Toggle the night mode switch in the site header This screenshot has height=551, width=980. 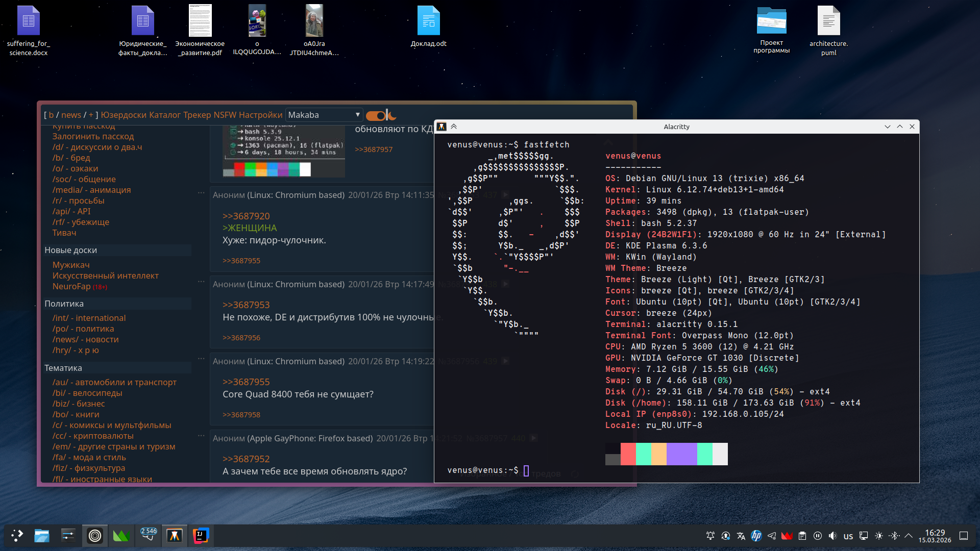point(376,116)
